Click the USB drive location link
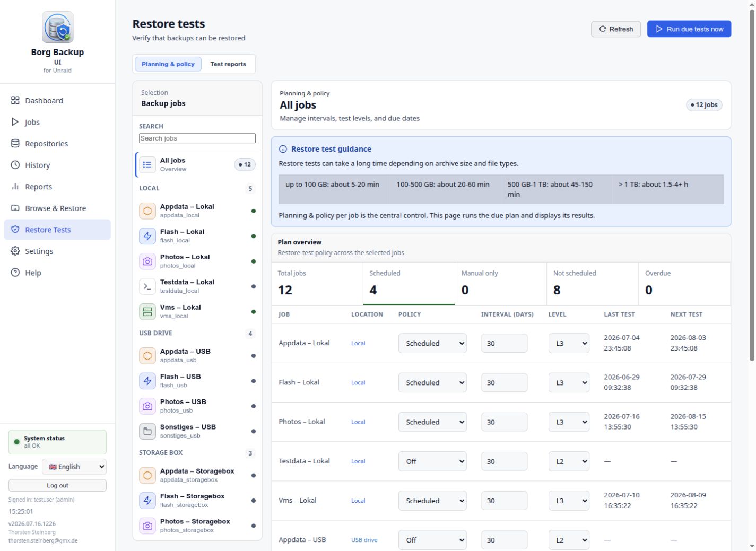This screenshot has height=551, width=756. [364, 540]
